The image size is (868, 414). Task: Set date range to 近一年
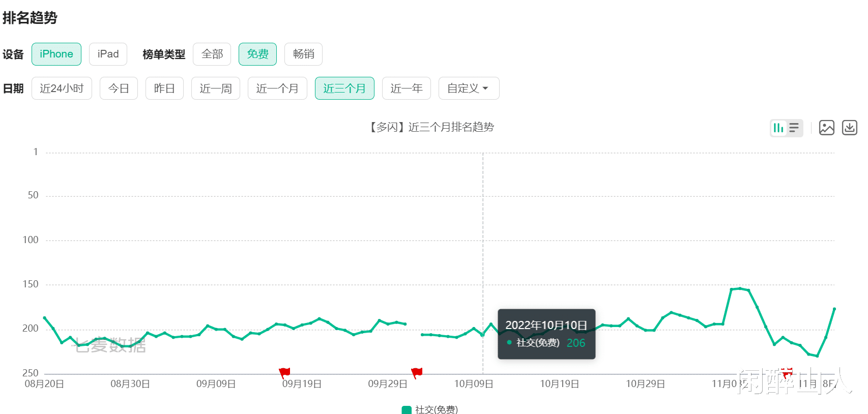[x=407, y=88]
